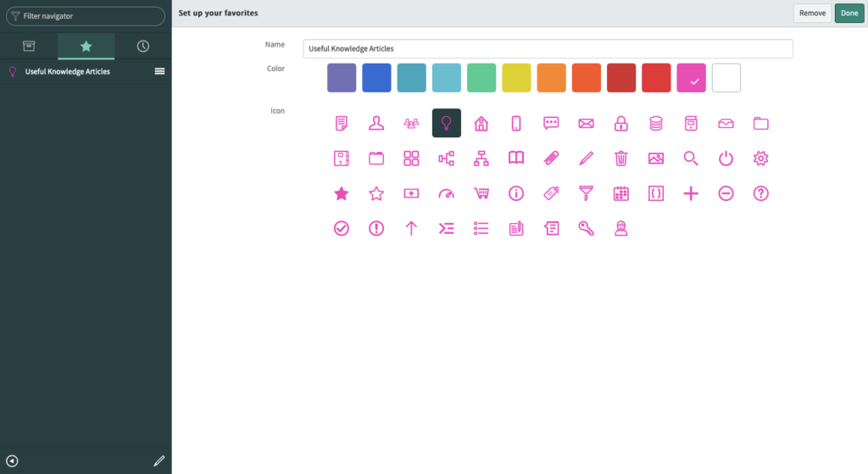Pick the mobile phone icon
Screen dimensions: 868x474
tap(516, 123)
